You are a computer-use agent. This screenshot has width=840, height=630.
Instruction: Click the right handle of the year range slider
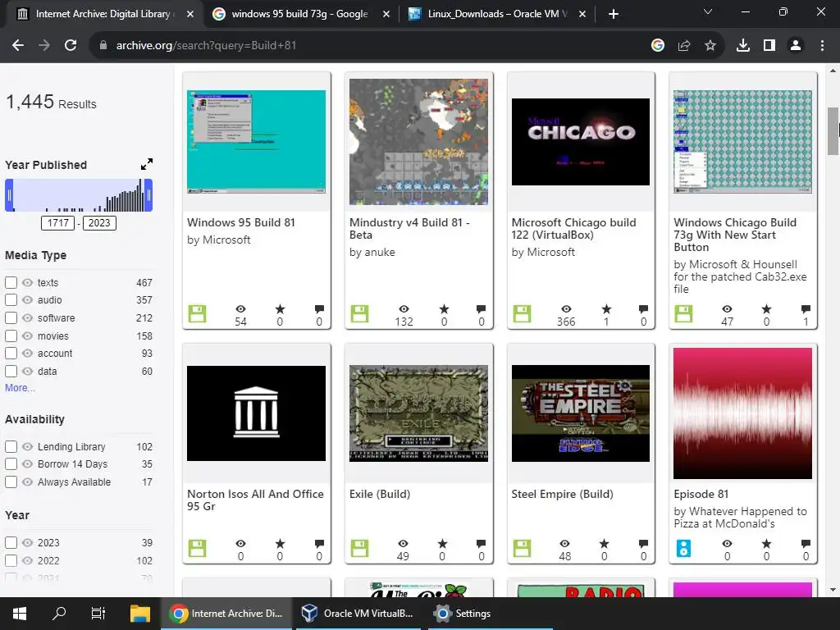[x=148, y=195]
